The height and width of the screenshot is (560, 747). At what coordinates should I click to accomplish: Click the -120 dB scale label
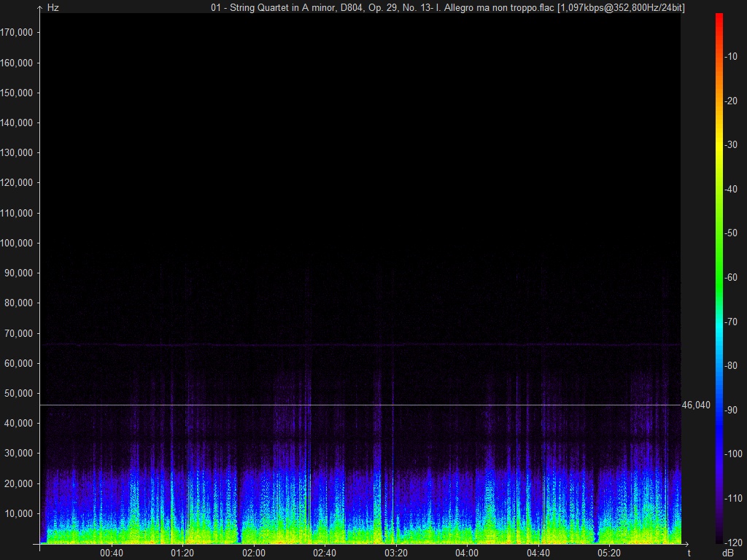(734, 542)
